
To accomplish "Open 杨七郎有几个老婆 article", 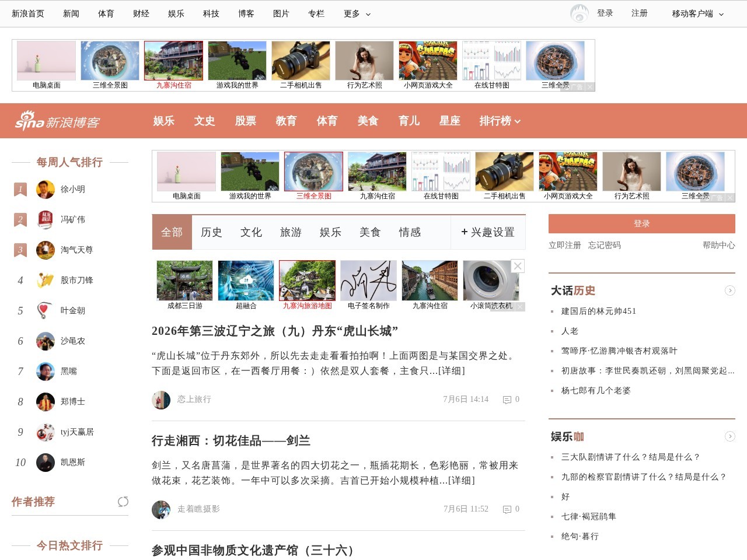I will (596, 390).
